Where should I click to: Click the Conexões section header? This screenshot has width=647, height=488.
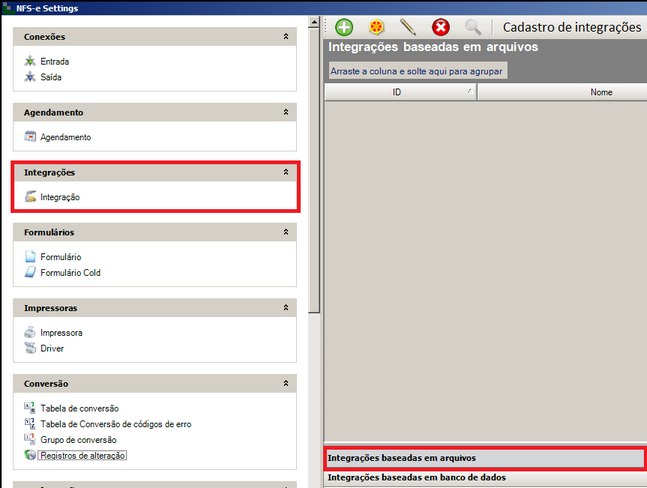pyautogui.click(x=155, y=37)
